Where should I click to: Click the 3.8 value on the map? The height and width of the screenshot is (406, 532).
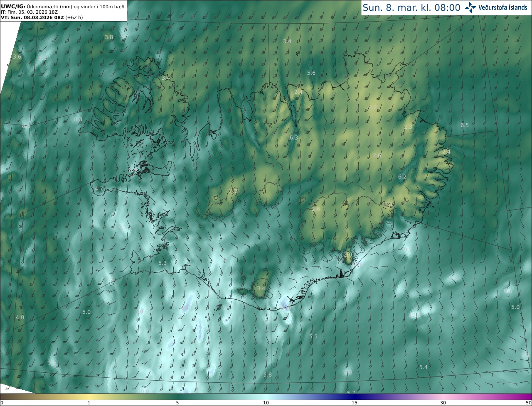109,37
